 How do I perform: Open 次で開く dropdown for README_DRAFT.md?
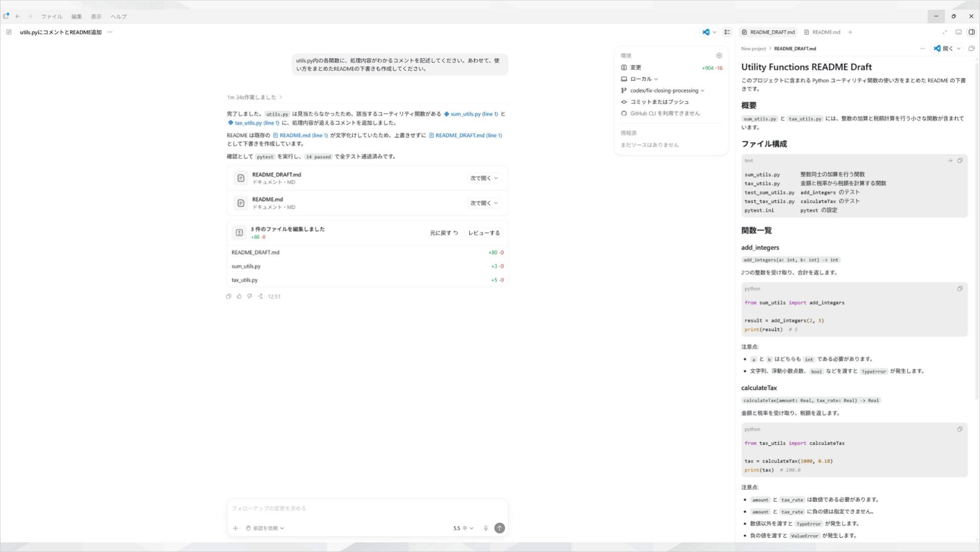click(x=484, y=178)
